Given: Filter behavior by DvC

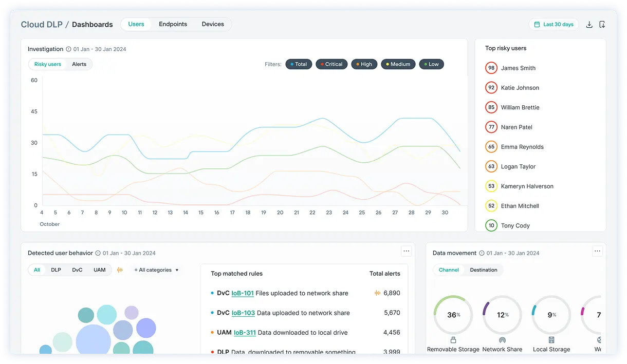Looking at the screenshot, I should 77,270.
